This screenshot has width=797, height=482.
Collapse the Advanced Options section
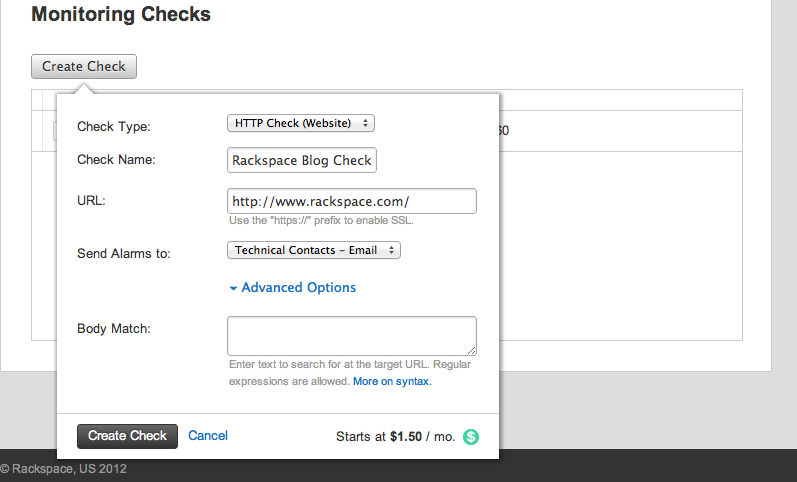coord(293,288)
